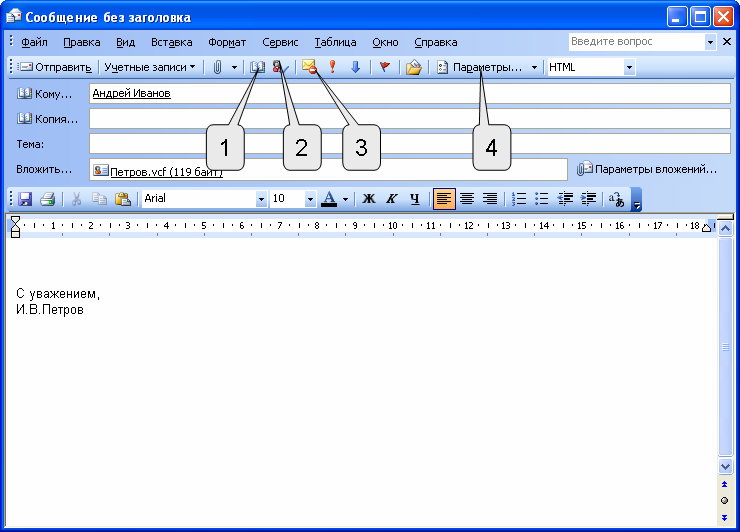Enable center text alignment

[x=466, y=198]
